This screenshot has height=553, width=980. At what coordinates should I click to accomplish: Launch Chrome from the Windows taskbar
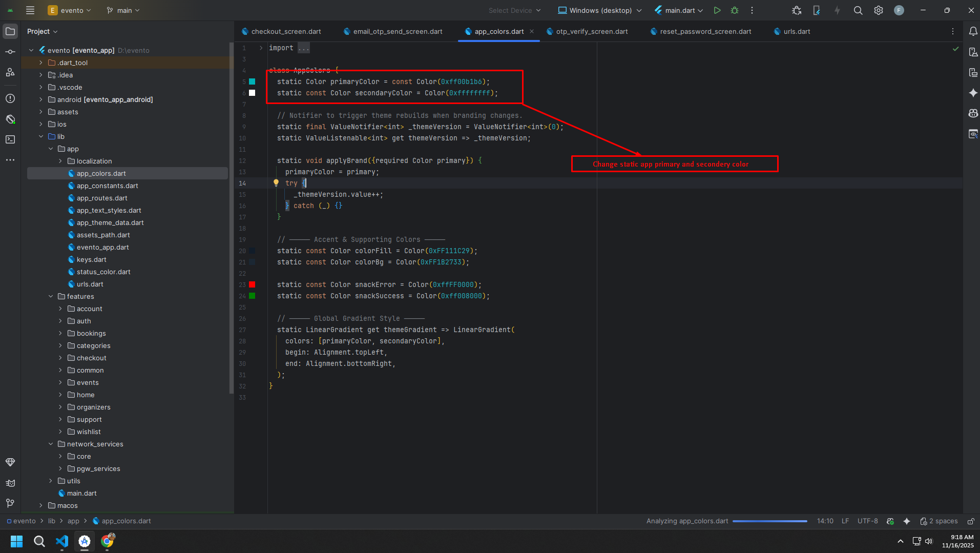click(x=108, y=541)
